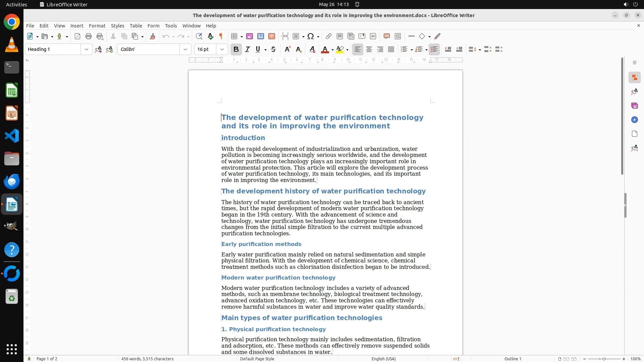Click Clone Formatting paintbrush icon
This screenshot has width=644, height=362.
pos(153,36)
